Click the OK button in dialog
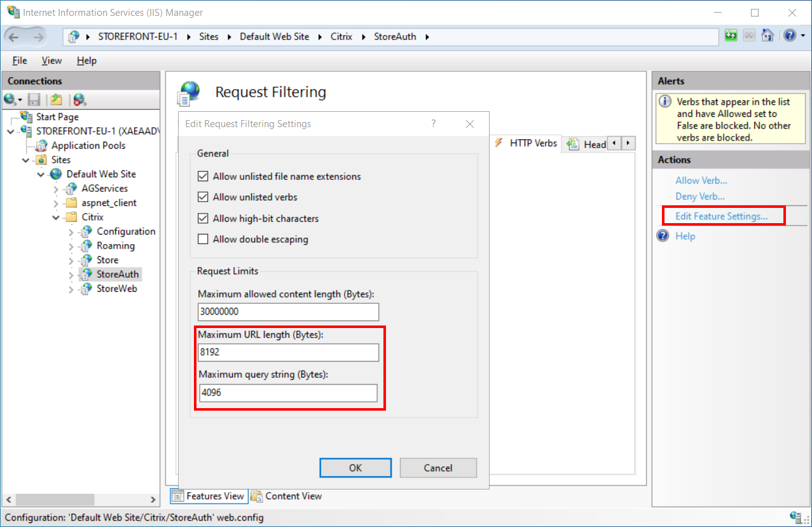The image size is (812, 527). tap(355, 468)
